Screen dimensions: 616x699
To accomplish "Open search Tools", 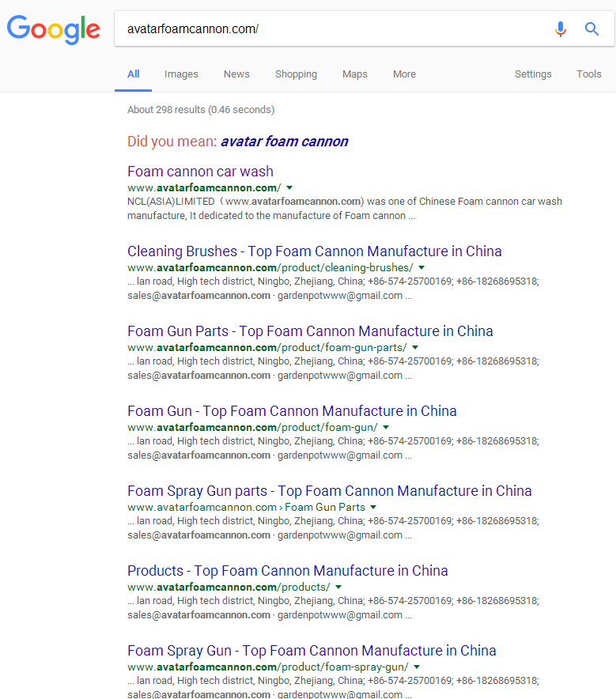I will point(589,74).
